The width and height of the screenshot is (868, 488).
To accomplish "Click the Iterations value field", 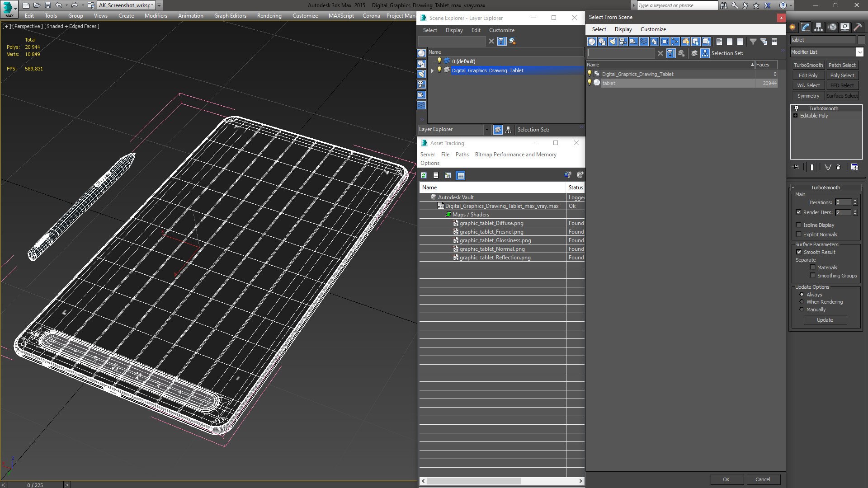I will (x=843, y=202).
